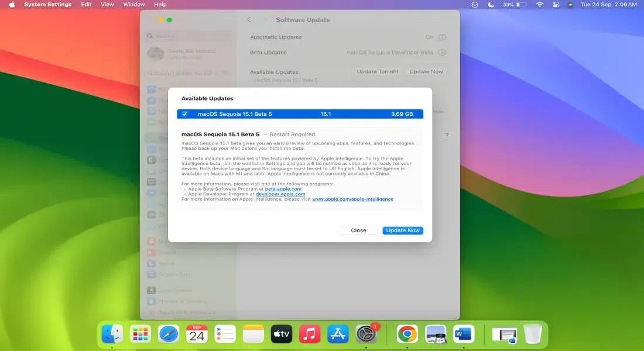Open the Window menu
Viewport: 644px width, 351px height.
pyautogui.click(x=134, y=5)
